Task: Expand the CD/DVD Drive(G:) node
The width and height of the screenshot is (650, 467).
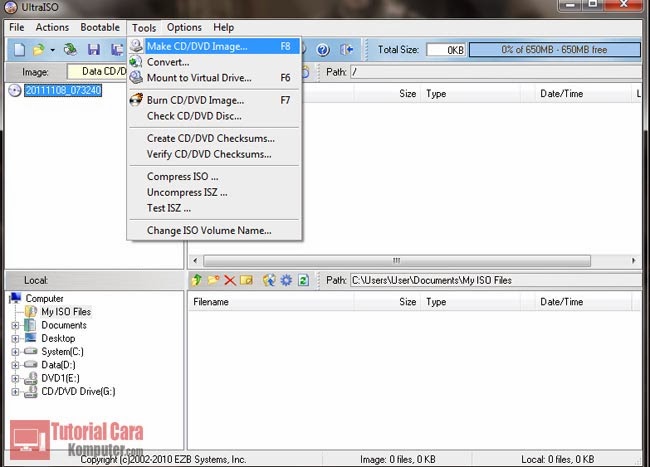Action: 15,392
